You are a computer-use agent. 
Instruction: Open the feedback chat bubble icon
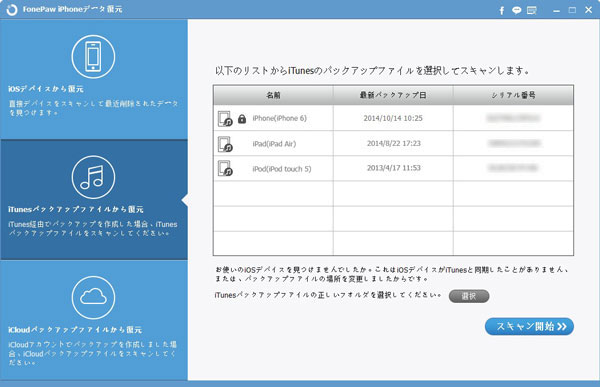(x=517, y=10)
